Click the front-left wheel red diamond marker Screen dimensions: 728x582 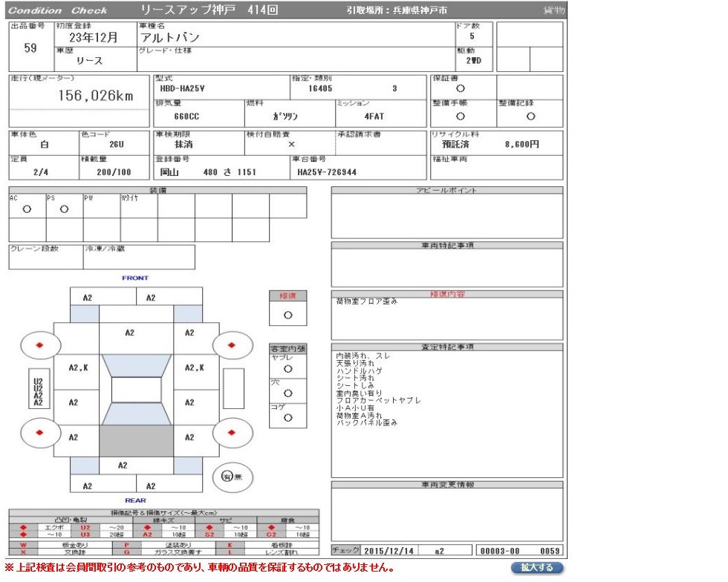tap(39, 345)
